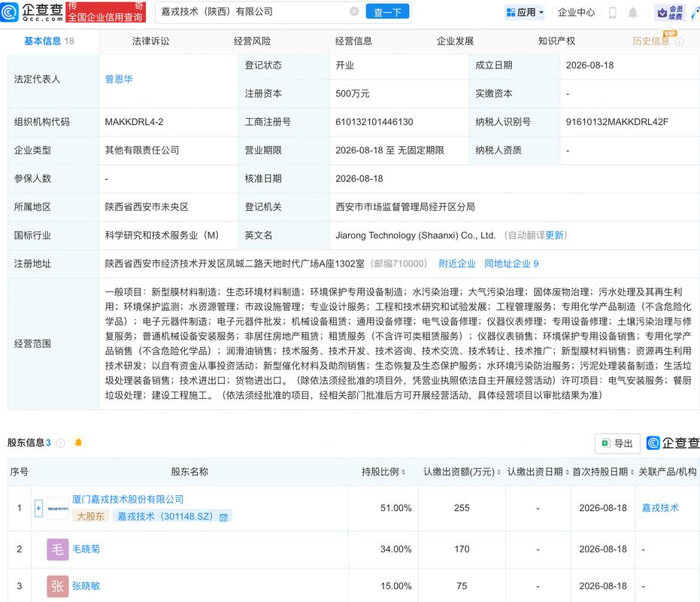Expand the 厦门嘉戎技术 shareholder row plus button
Viewport: 700px width, 602px height.
pos(39,508)
